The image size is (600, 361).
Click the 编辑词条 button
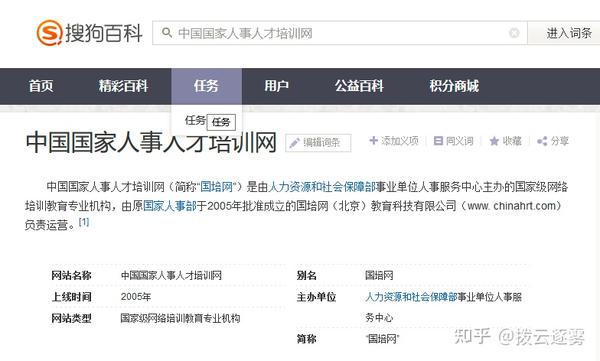click(x=318, y=143)
